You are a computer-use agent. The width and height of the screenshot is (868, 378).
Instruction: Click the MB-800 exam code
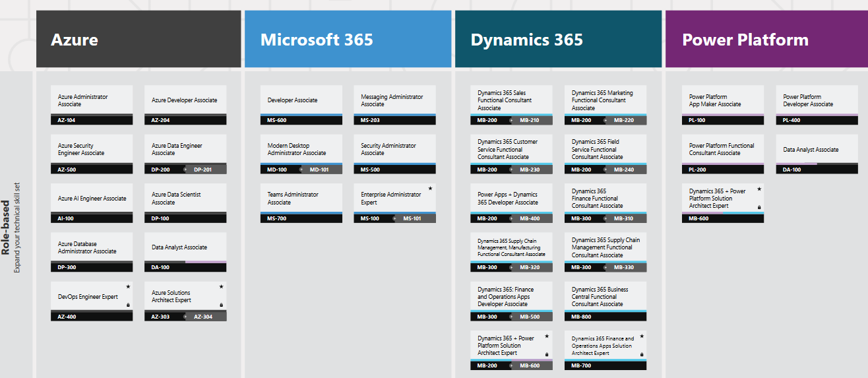(582, 317)
